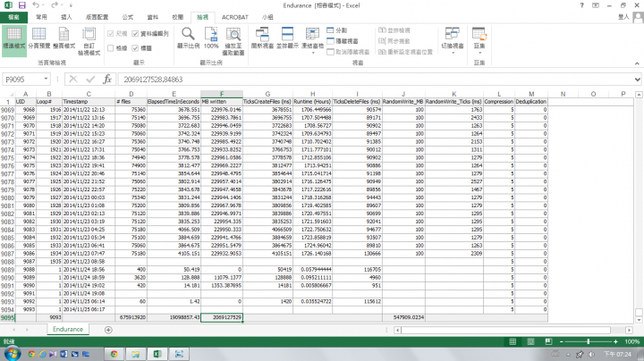Open Switch Windows dropdown (切換視窗)
This screenshot has height=361, width=644.
453,40
